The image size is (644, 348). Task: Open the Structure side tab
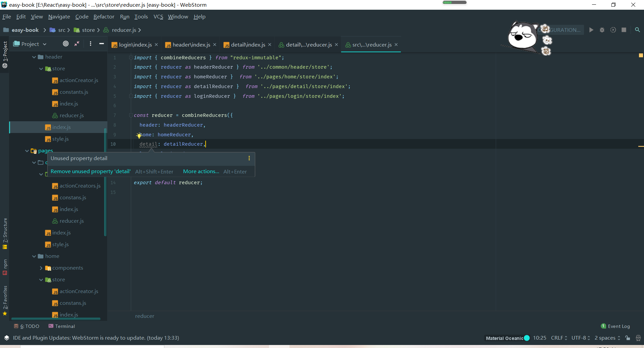pos(5,233)
